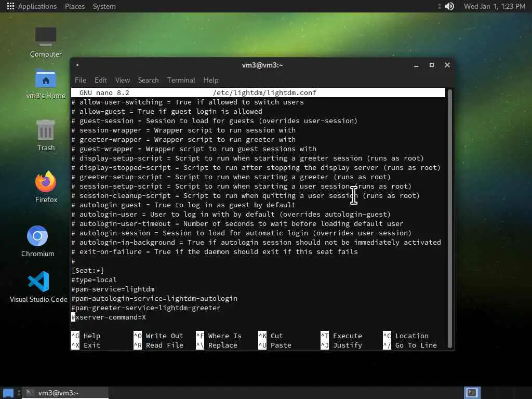Click the #xserver-command=X line
Screen dimensions: 532x399
coord(109,317)
